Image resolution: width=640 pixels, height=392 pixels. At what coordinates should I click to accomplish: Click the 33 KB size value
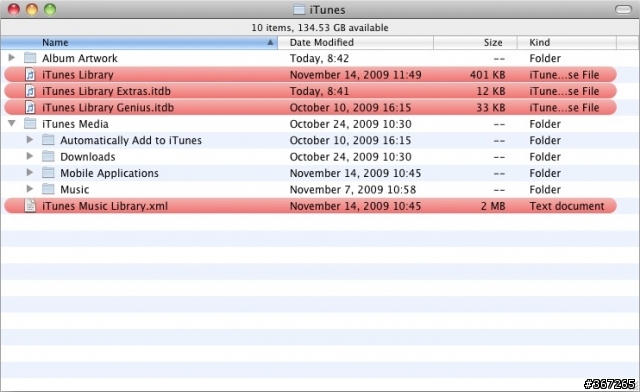pyautogui.click(x=491, y=107)
